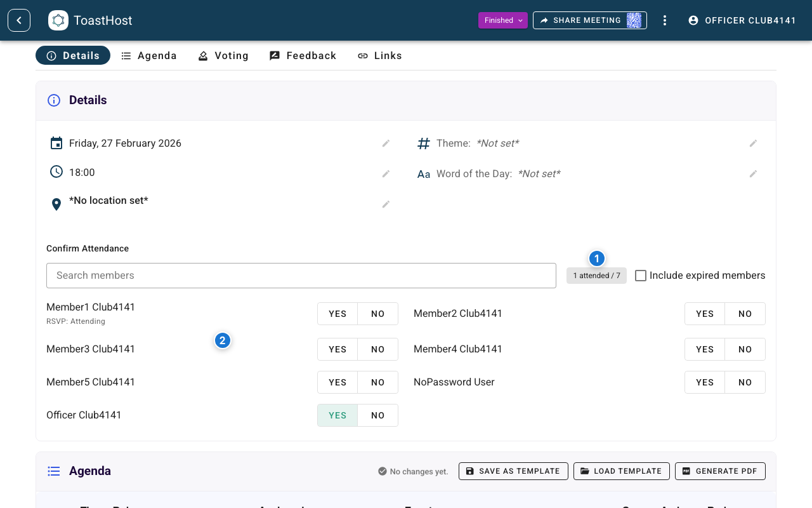Screen dimensions: 812x508
Task: Click the back arrow button
Action: [19, 20]
